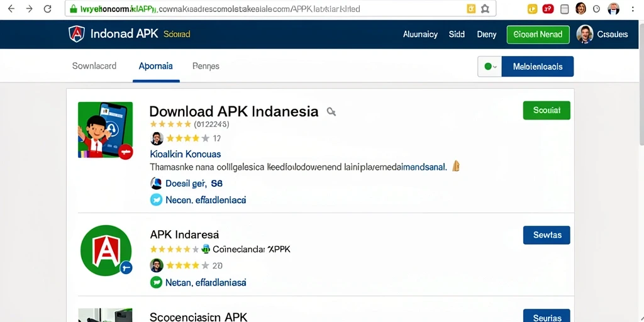Open the browser account avatar icon

pos(613,9)
